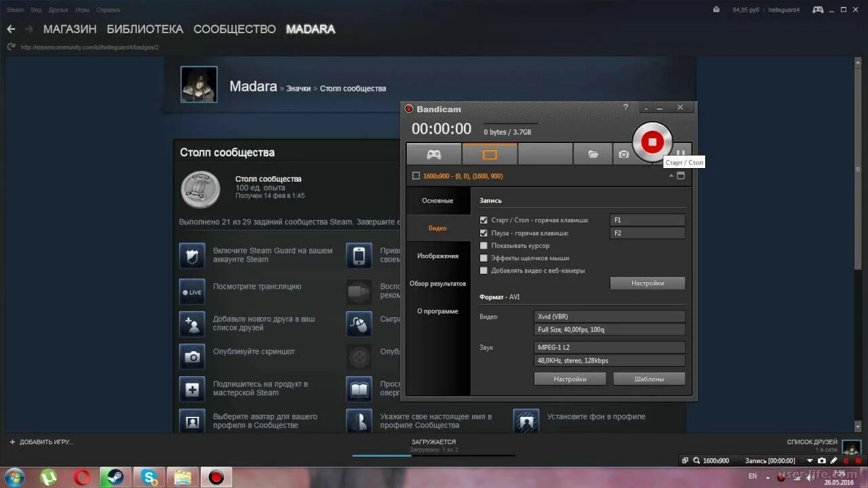The width and height of the screenshot is (868, 488).
Task: Open СПИСОК ДРУЗЕЙ friends list
Action: pos(812,442)
